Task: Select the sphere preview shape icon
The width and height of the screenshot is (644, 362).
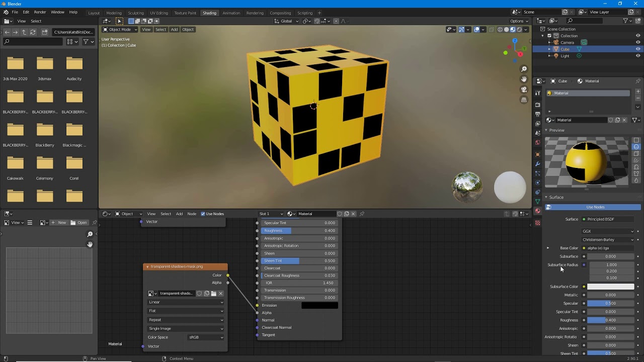Action: (x=636, y=147)
